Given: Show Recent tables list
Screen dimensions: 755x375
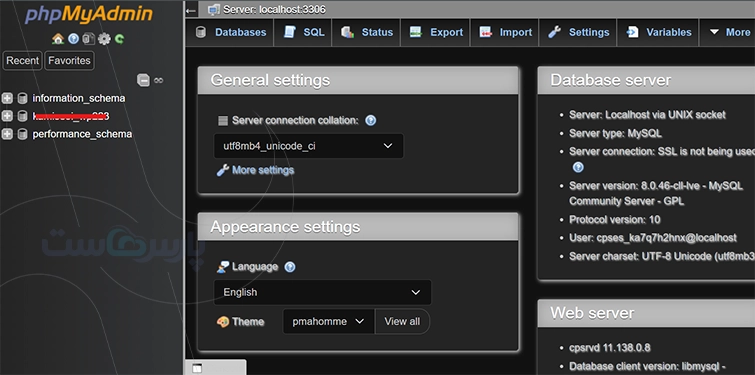Looking at the screenshot, I should pos(23,61).
